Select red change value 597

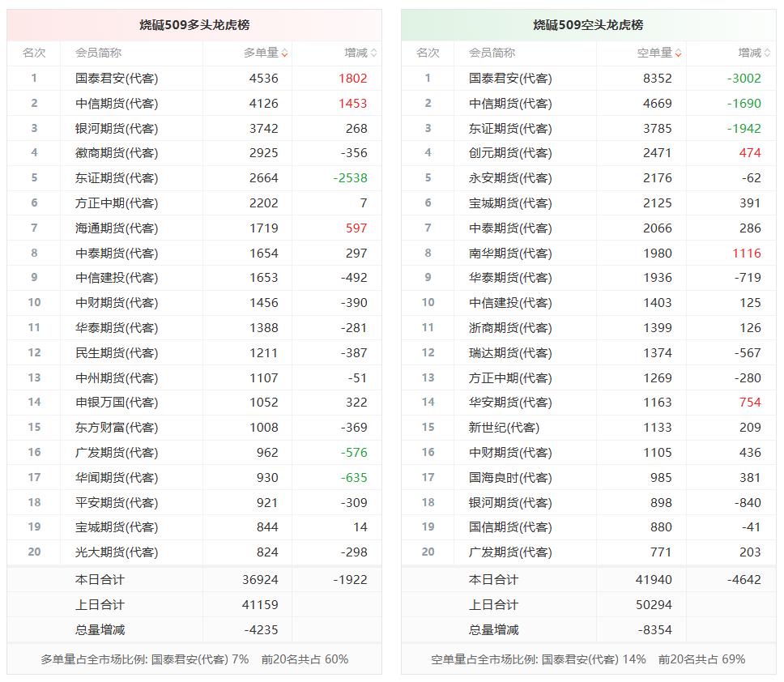click(x=356, y=228)
